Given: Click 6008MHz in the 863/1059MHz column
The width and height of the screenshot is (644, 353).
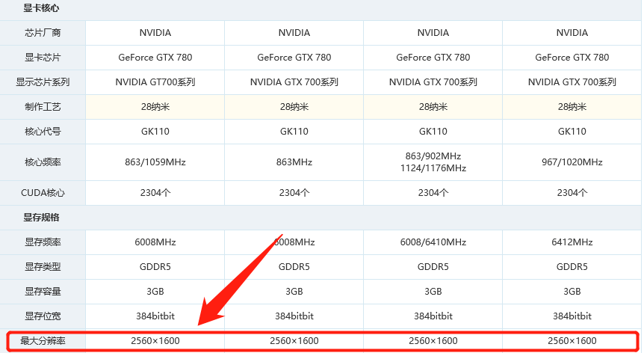Looking at the screenshot, I should coord(155,242).
